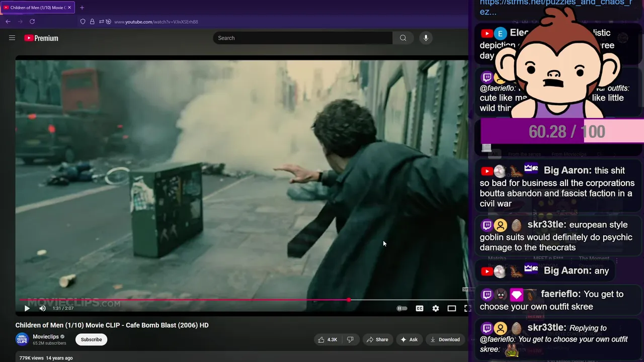Open the strms.net puzzles link in chat
This screenshot has height=362, width=644.
tap(556, 7)
